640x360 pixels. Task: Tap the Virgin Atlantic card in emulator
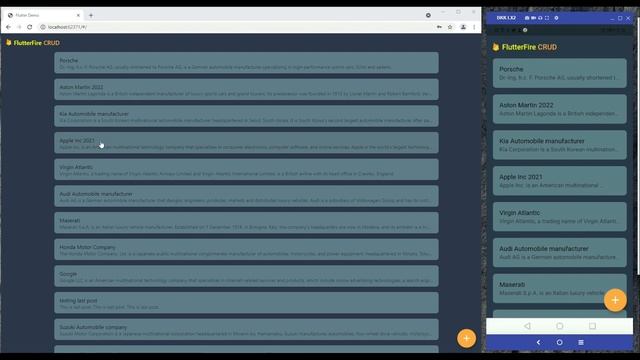[560, 217]
